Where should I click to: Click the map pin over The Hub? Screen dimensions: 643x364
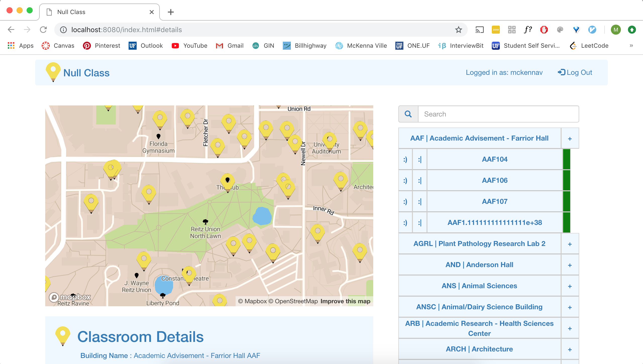point(228,181)
